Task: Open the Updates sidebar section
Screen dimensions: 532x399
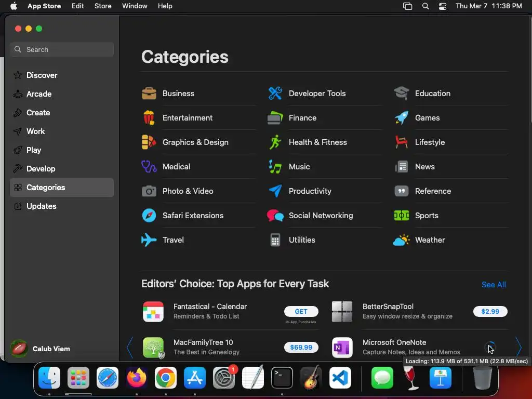Action: click(62, 206)
